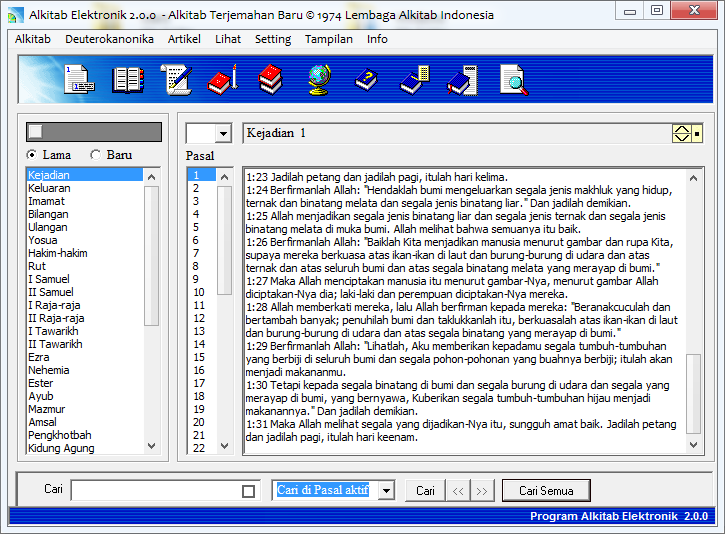
Task: Select the book Bilangan
Action: coord(85,214)
